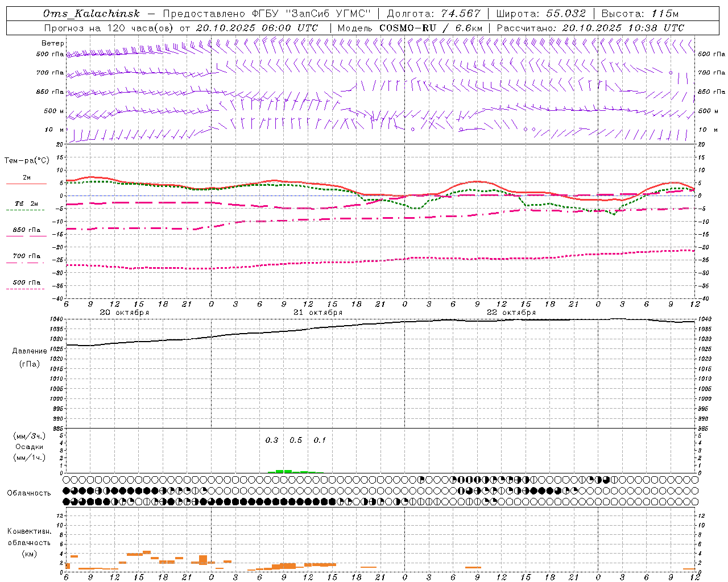Image resolution: width=728 pixels, height=582 pixels.
Task: Select the "21 октября" date label
Action: click(x=318, y=313)
